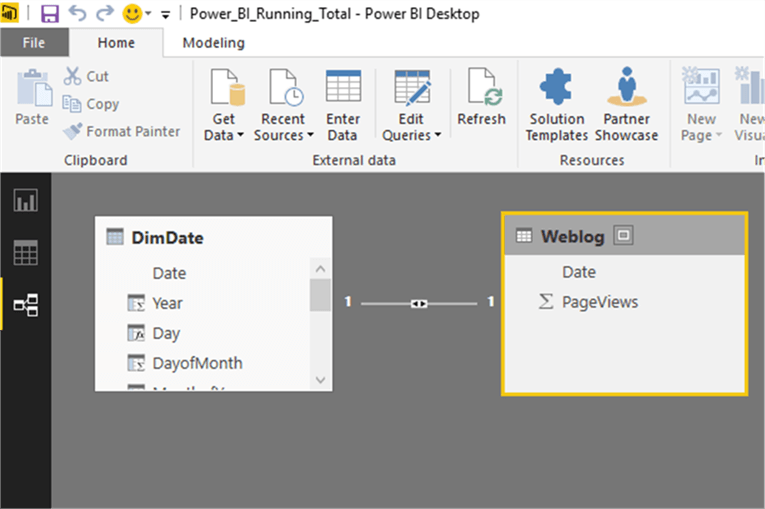Undo the last action
Image resolution: width=765 pixels, height=509 pixels.
[x=78, y=13]
